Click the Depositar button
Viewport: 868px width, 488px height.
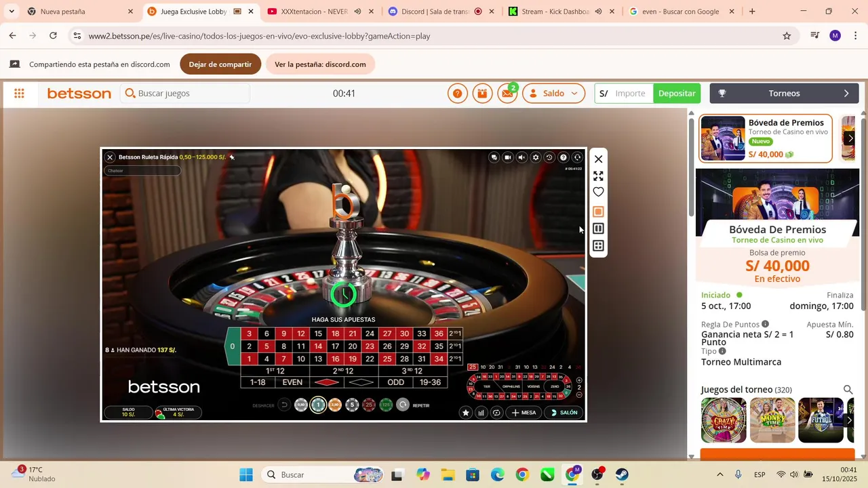pyautogui.click(x=677, y=94)
